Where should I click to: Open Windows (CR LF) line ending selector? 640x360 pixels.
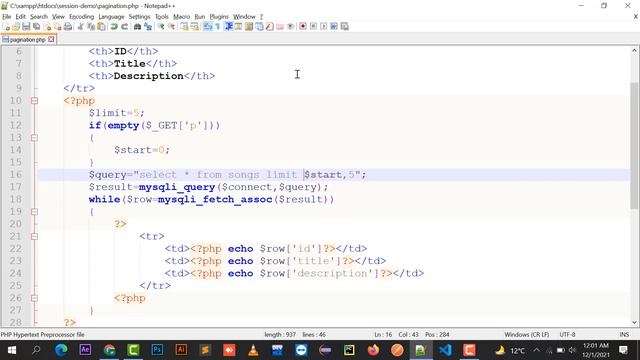[527, 335]
